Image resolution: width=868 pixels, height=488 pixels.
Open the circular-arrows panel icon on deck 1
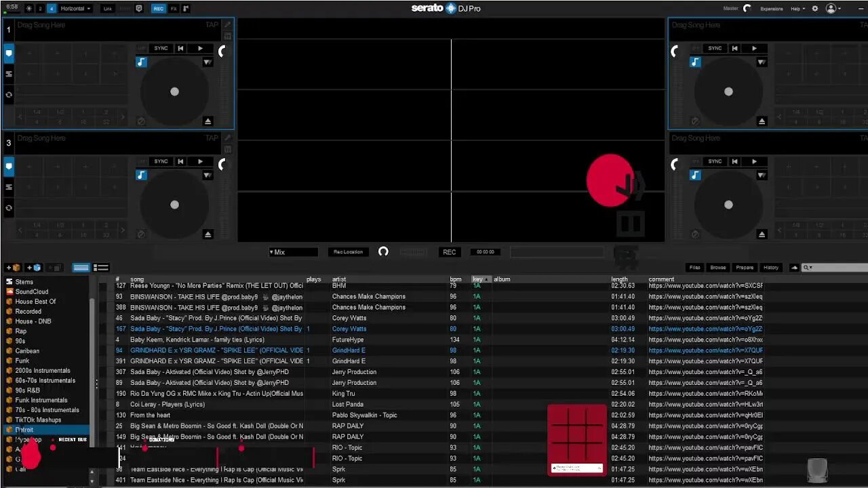[9, 95]
